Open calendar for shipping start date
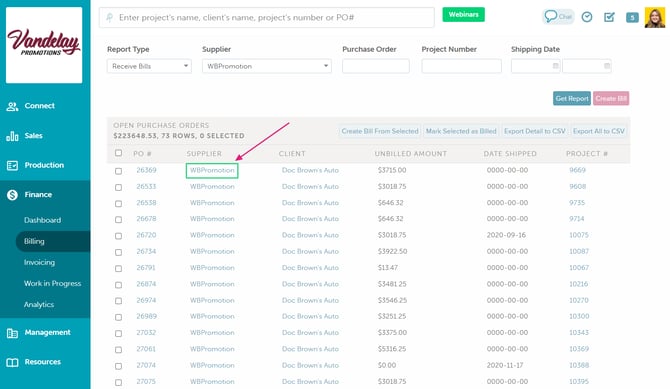The image size is (670, 389). (555, 66)
